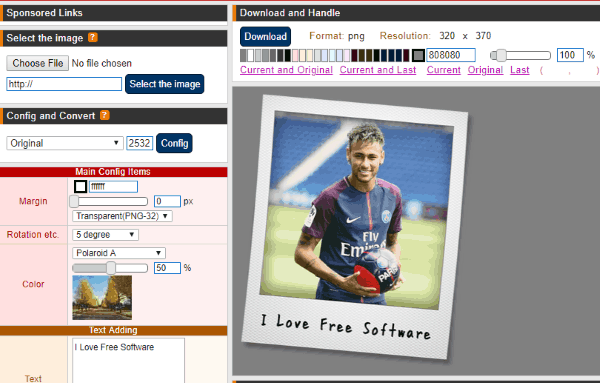Click the Select the image button
600x383 pixels.
[x=165, y=84]
